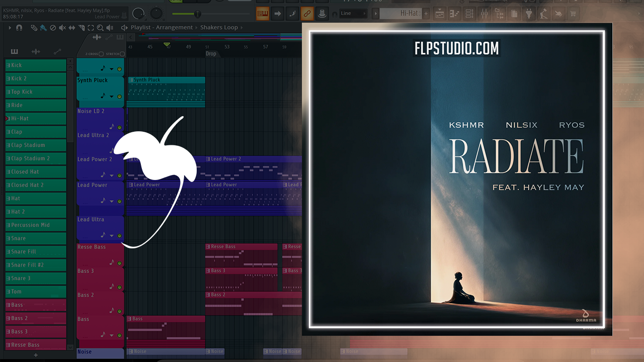
Task: Open the Plugin picker plug icon
Action: pos(529,14)
